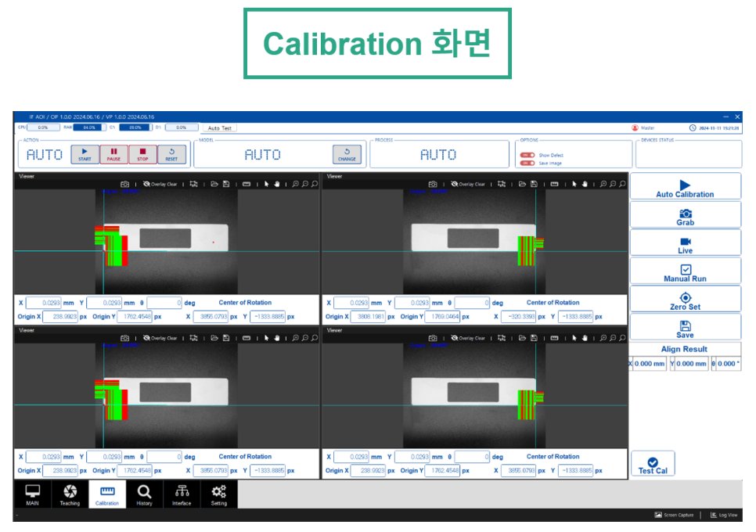Click Screen Capture in the status bar
The width and height of the screenshot is (756, 532).
674,515
